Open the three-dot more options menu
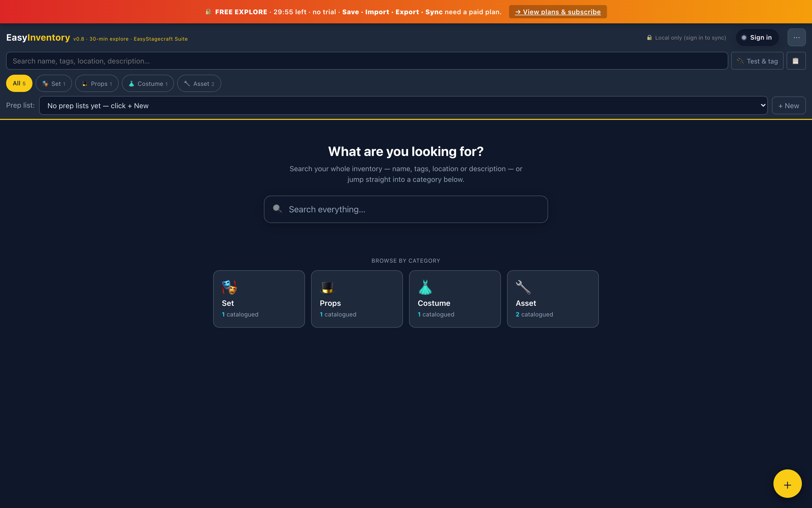Image resolution: width=812 pixels, height=508 pixels. click(x=796, y=38)
